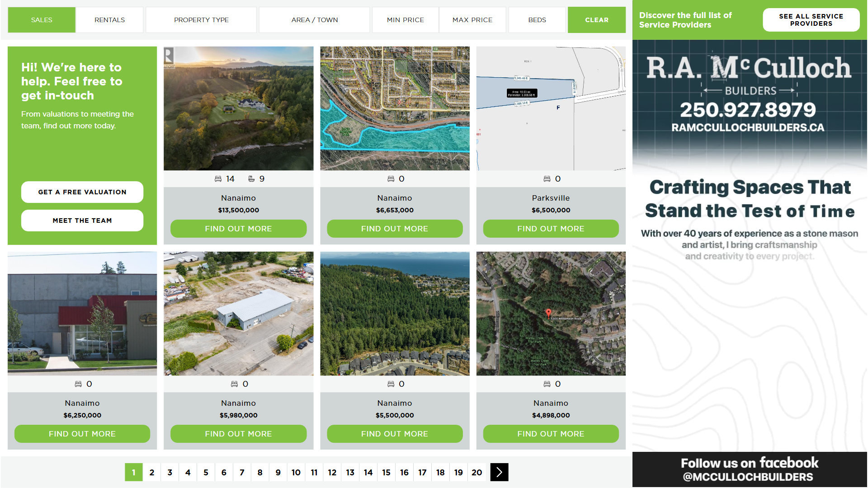Open the Property Type dropdown
This screenshot has width=868, height=488.
click(201, 20)
